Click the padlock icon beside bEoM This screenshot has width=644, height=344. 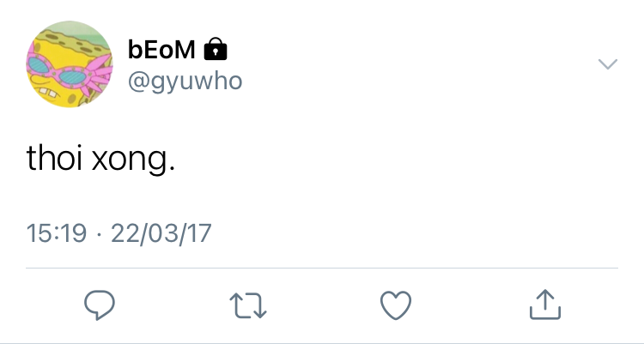216,51
